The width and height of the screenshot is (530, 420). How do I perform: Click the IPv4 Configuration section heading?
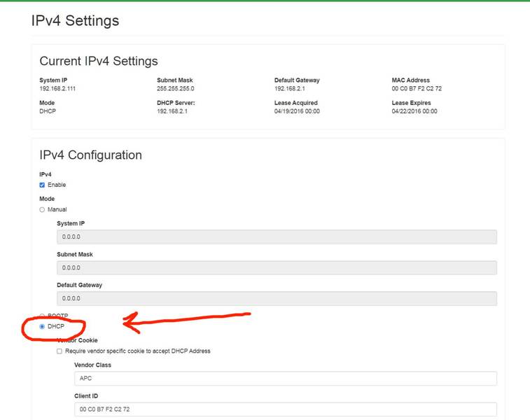(90, 155)
